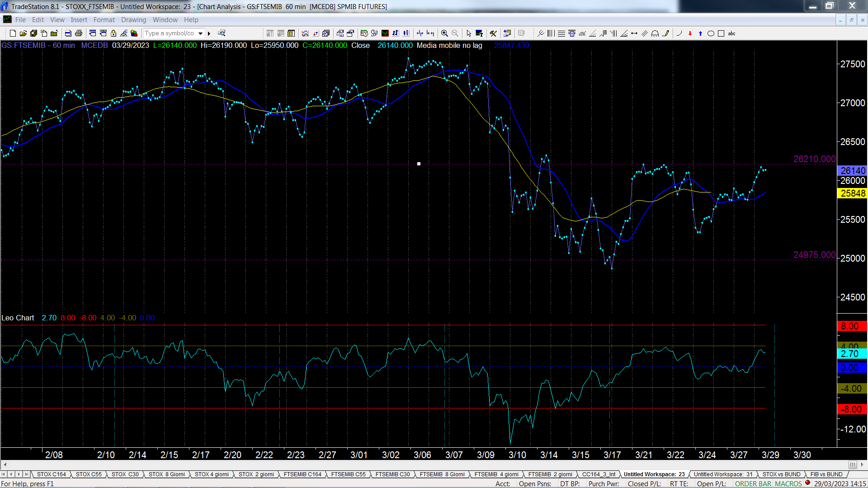
Task: Click the last-tab navigation arrow
Action: point(27,474)
